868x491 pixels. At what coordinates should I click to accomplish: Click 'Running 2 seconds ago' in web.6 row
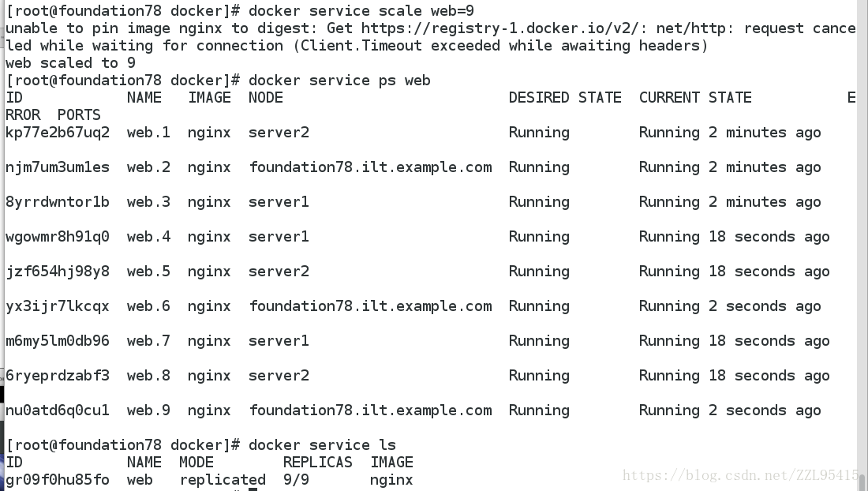[x=730, y=306]
